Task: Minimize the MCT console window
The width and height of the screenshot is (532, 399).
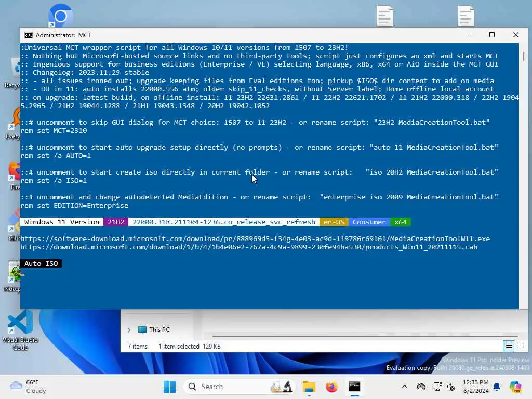Action: [x=469, y=35]
